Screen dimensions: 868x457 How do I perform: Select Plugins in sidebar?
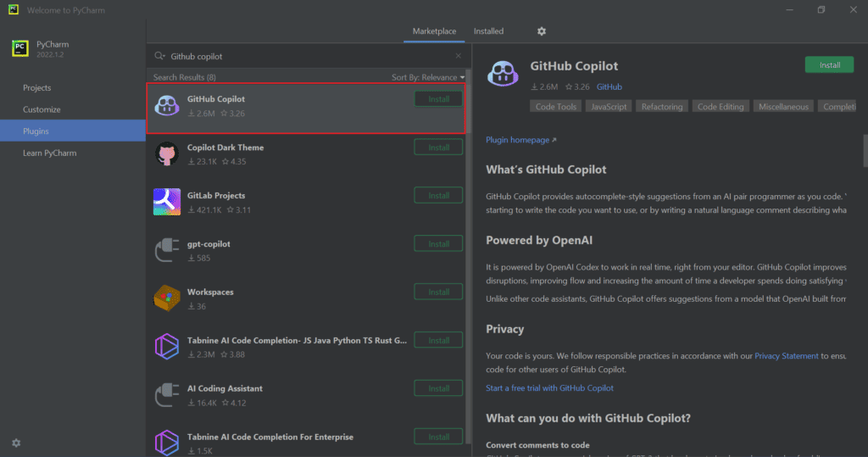pos(73,131)
